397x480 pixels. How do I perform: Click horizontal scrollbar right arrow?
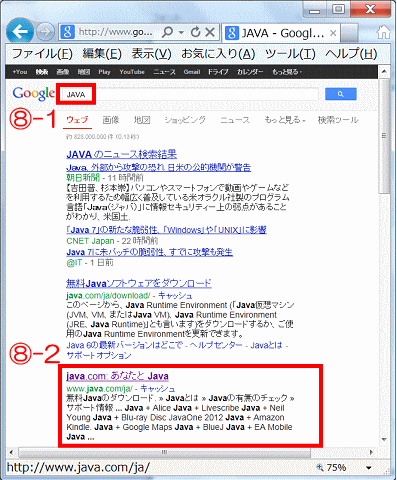372,452
